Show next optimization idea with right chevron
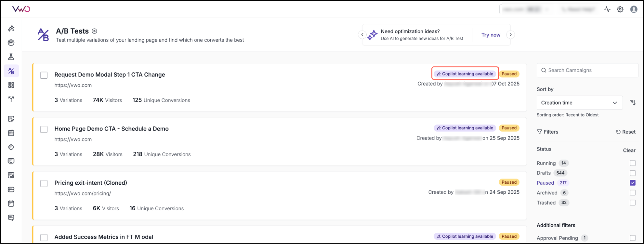Image resolution: width=644 pixels, height=244 pixels. pos(510,34)
